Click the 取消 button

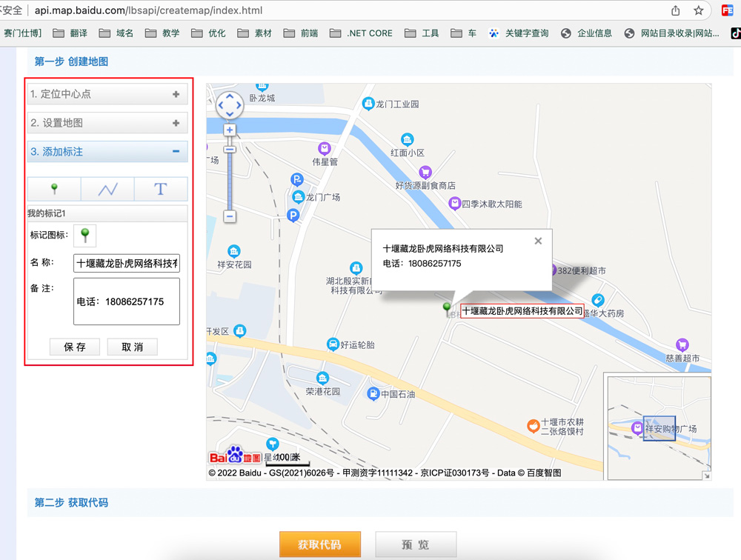click(x=133, y=347)
